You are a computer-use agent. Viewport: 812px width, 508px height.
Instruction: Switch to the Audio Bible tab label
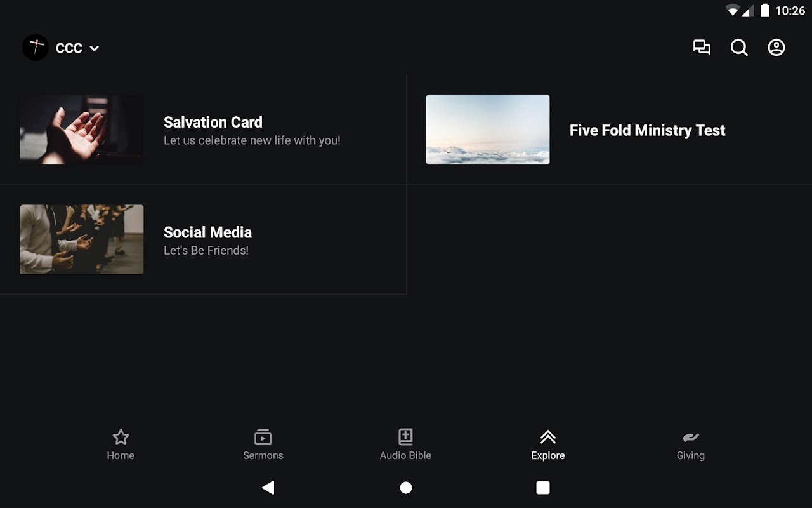pos(405,455)
